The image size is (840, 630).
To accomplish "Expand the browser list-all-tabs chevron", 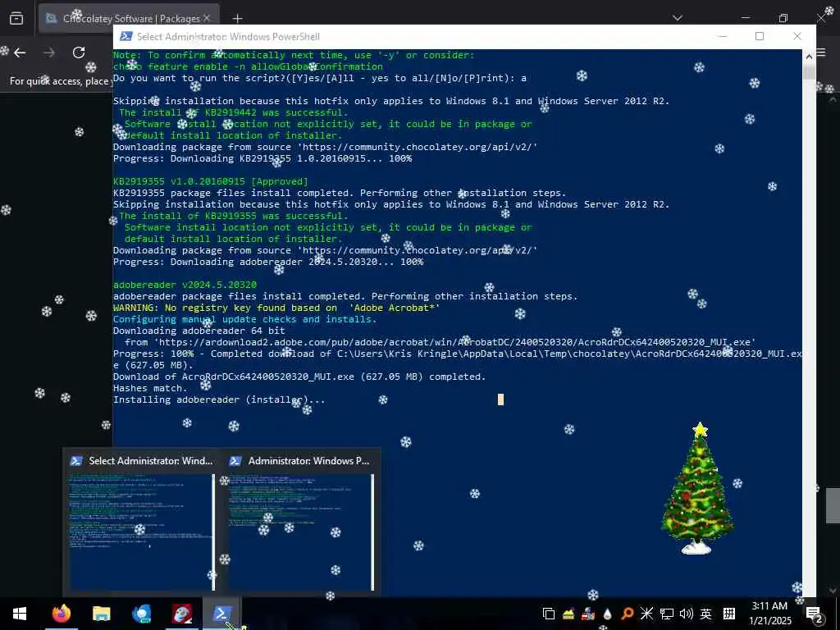I will (678, 18).
